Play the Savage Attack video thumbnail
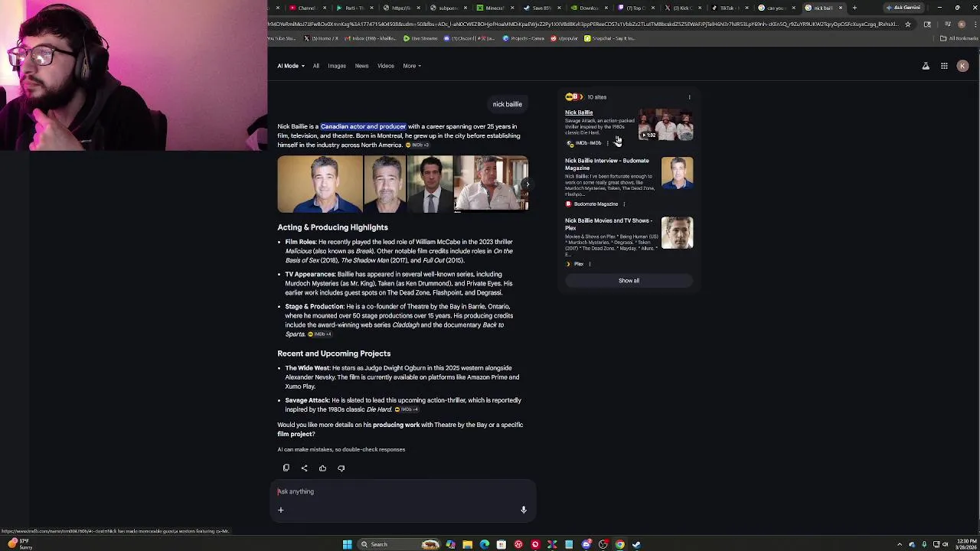The height and width of the screenshot is (551, 980). [666, 124]
